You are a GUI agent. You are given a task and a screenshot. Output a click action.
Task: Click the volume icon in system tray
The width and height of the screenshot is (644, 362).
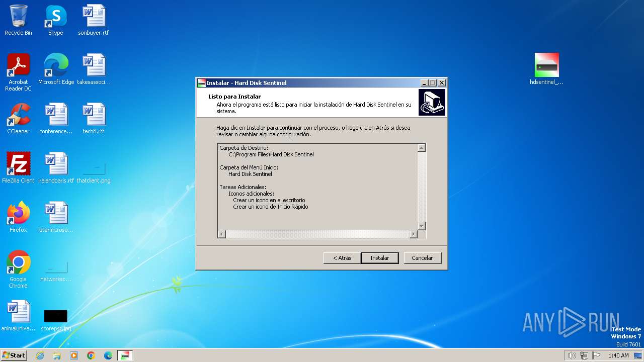pos(572,355)
